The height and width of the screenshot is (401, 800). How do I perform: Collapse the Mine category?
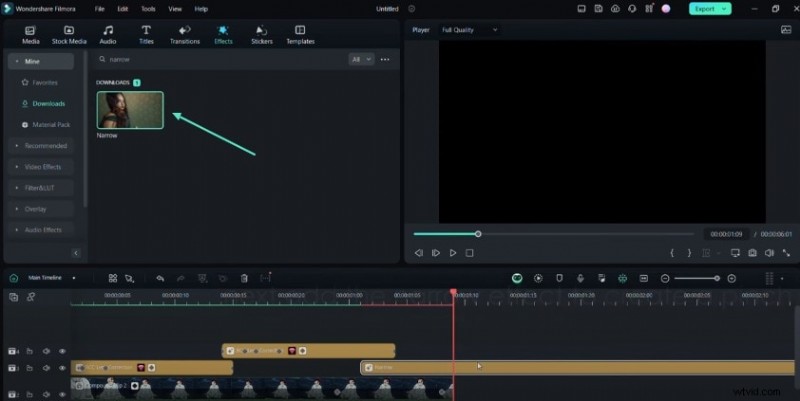[41, 61]
